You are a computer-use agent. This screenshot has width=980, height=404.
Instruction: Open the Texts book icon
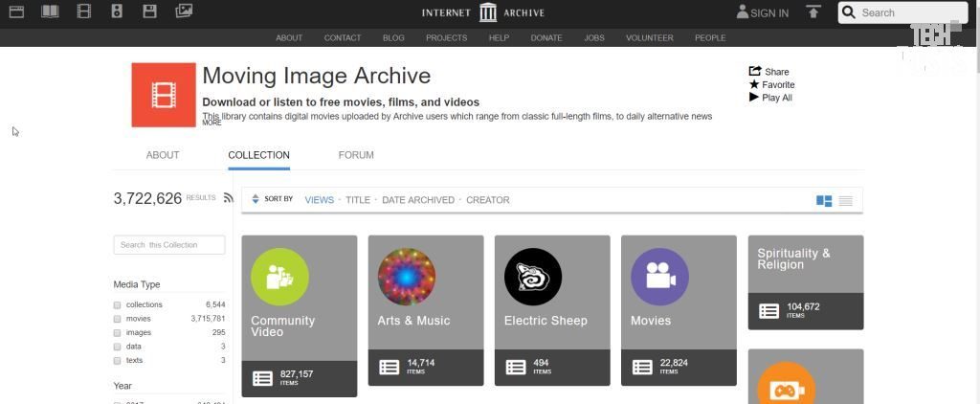pyautogui.click(x=50, y=11)
